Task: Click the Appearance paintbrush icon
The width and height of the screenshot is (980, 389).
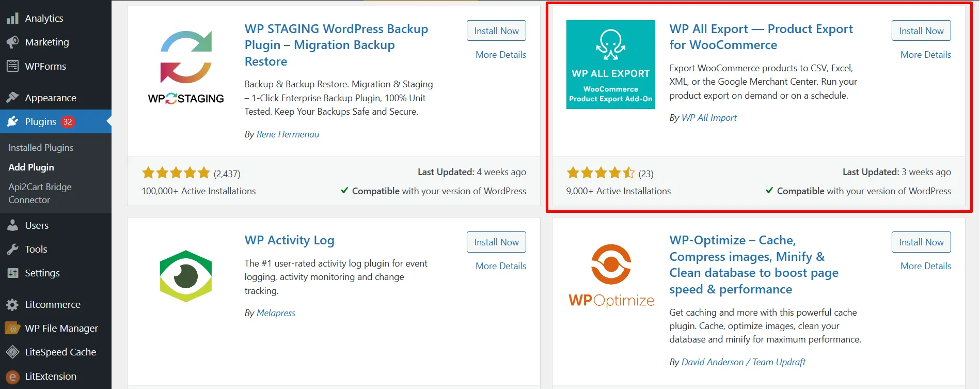Action: pos(12,98)
